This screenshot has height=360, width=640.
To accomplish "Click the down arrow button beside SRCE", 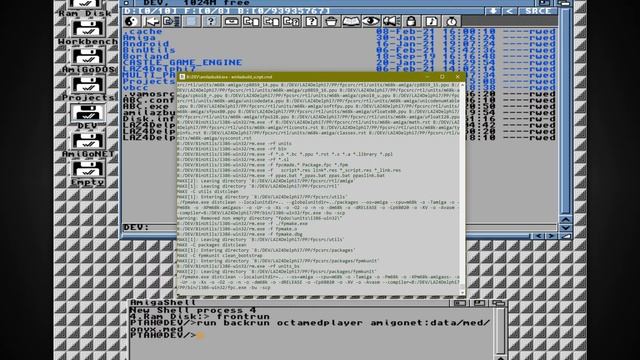I will click(x=493, y=11).
